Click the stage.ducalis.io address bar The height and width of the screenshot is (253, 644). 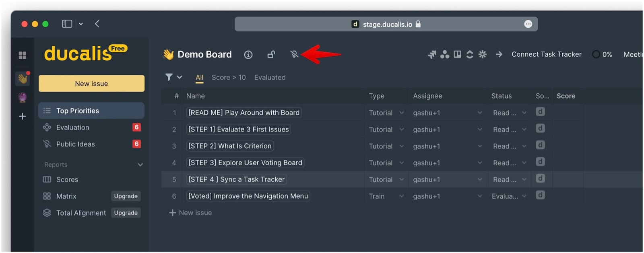click(x=386, y=24)
